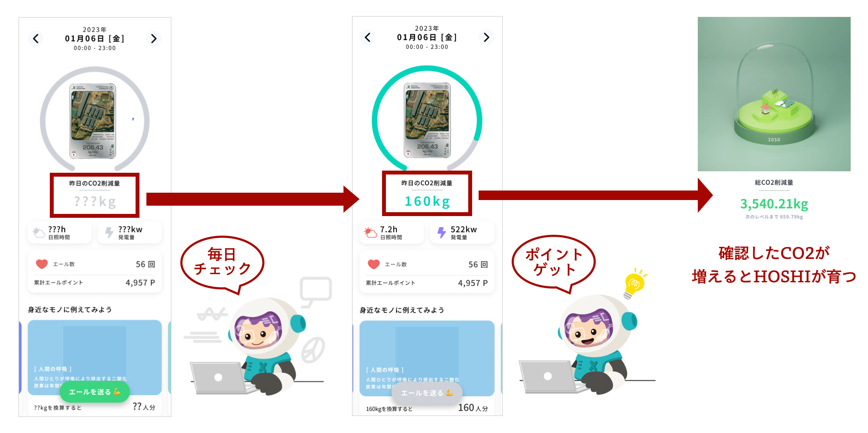
Task: Click the 3,540.21kg total CO2 value
Action: (x=774, y=204)
